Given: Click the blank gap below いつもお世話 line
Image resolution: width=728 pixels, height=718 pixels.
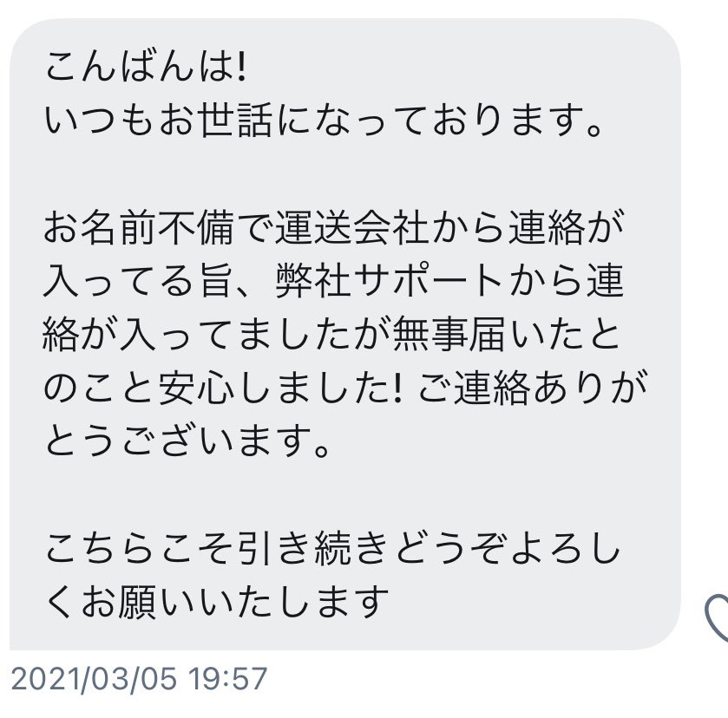Looking at the screenshot, I should pos(345,174).
